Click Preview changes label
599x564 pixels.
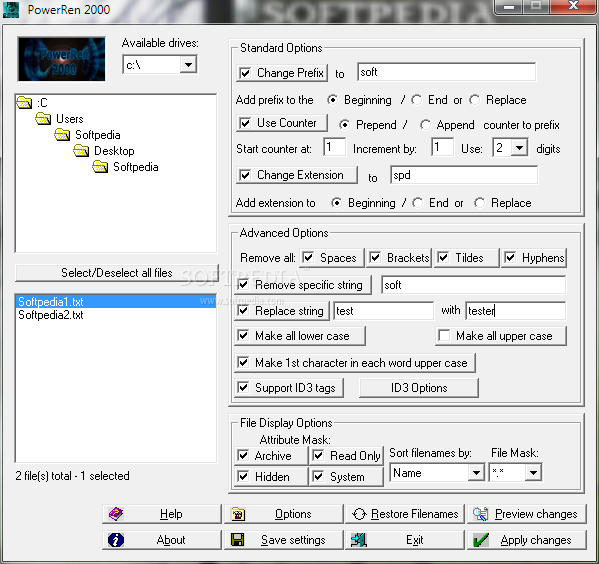pos(536,514)
